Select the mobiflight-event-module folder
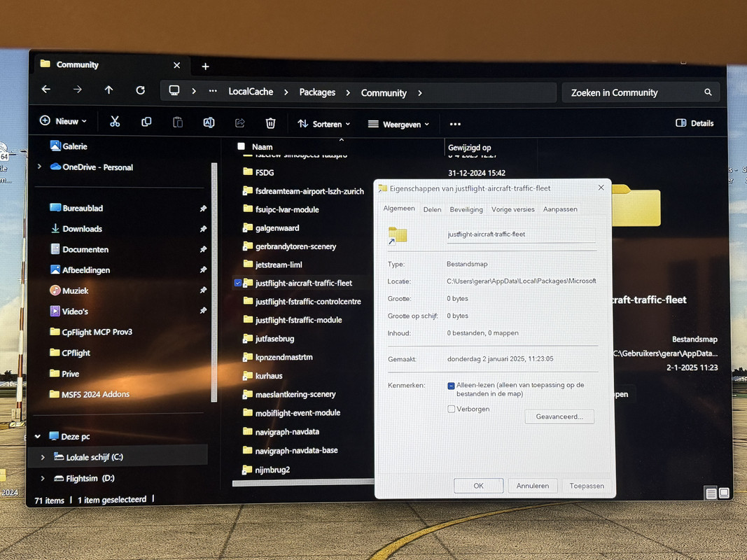 click(298, 413)
